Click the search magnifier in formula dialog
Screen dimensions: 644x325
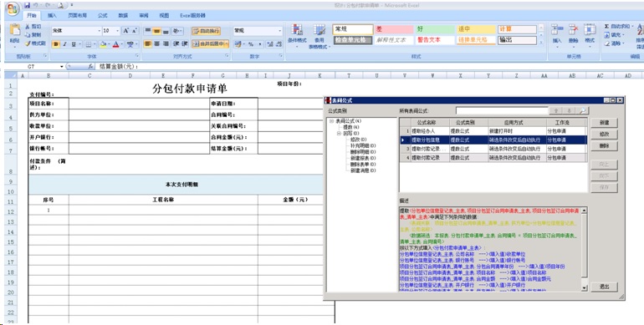[x=583, y=111]
